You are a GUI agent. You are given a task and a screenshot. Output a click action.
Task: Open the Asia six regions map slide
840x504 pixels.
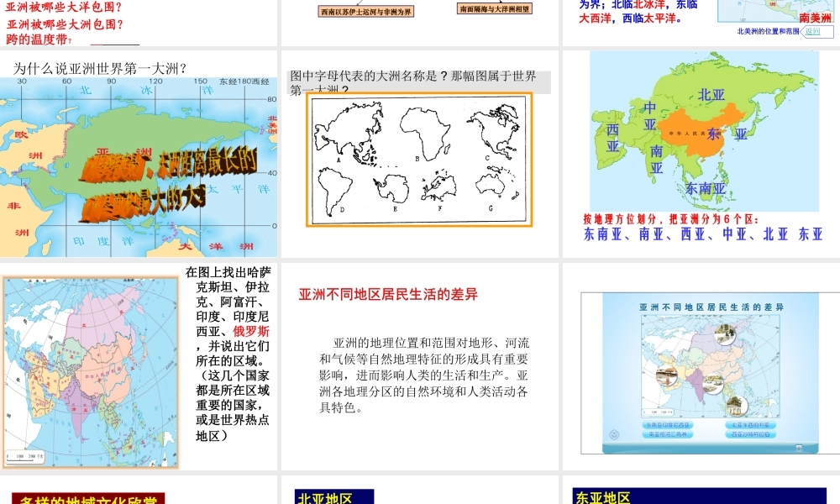(x=701, y=154)
